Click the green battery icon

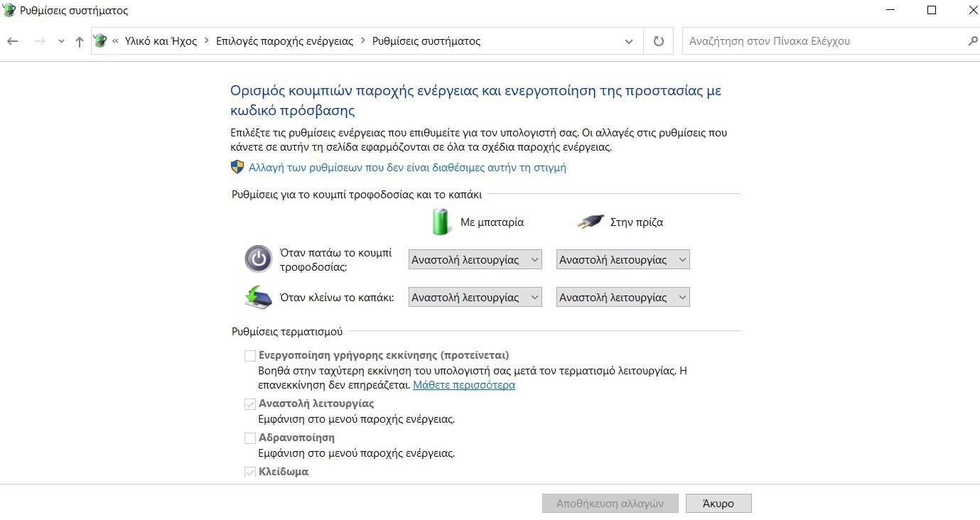pos(441,222)
